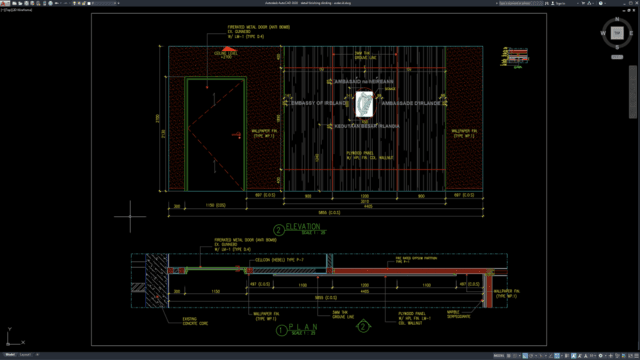The image size is (640, 360).
Task: Click S on the ViewCube compass
Action: (617, 47)
